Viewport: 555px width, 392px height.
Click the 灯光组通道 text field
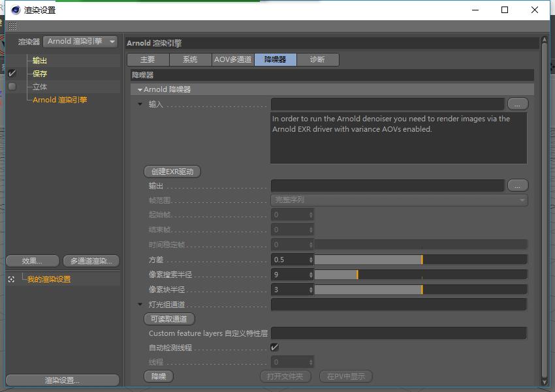[x=399, y=305]
